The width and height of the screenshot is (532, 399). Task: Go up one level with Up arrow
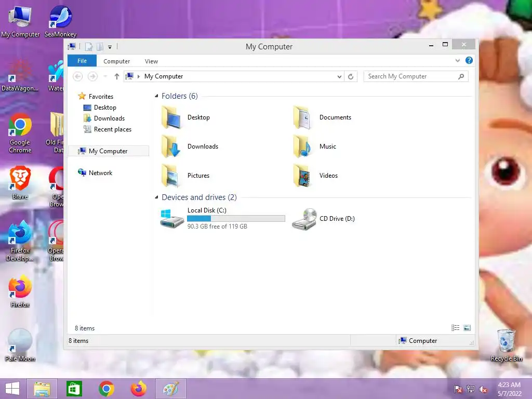pyautogui.click(x=117, y=76)
